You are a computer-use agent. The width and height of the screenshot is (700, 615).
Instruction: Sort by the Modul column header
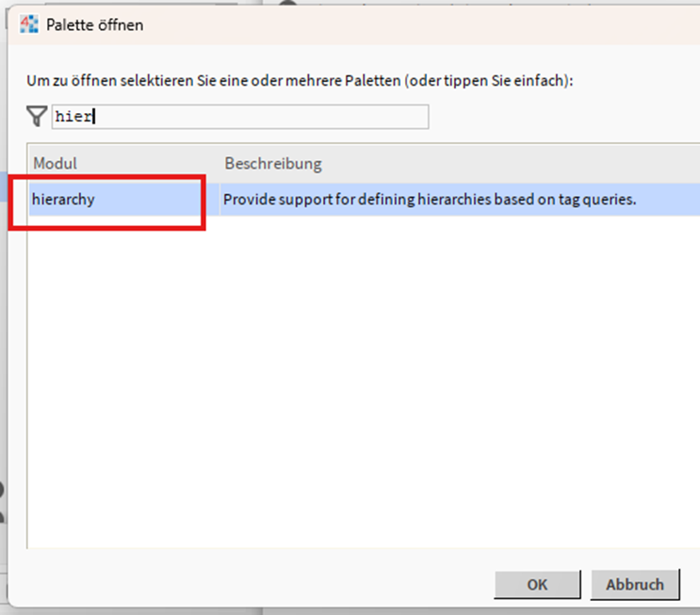click(x=55, y=163)
